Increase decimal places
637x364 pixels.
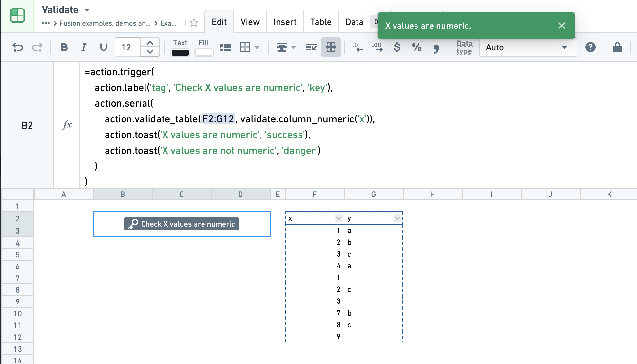pos(377,47)
